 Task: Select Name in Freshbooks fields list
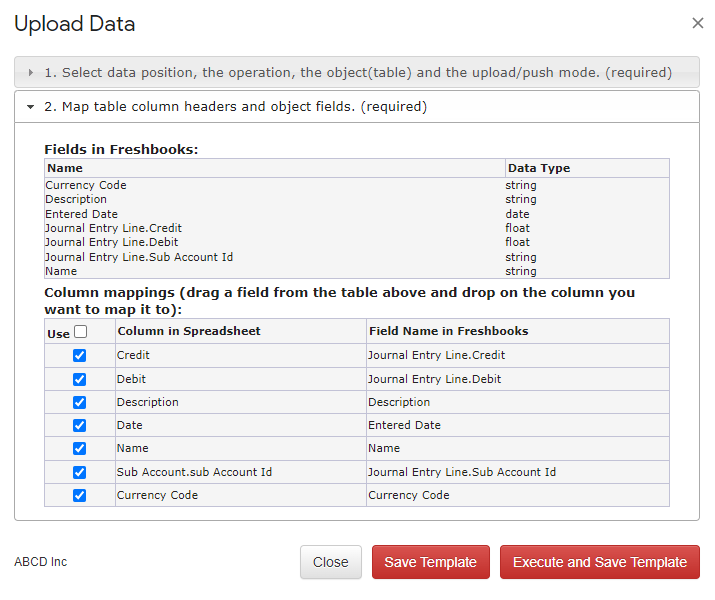[61, 271]
